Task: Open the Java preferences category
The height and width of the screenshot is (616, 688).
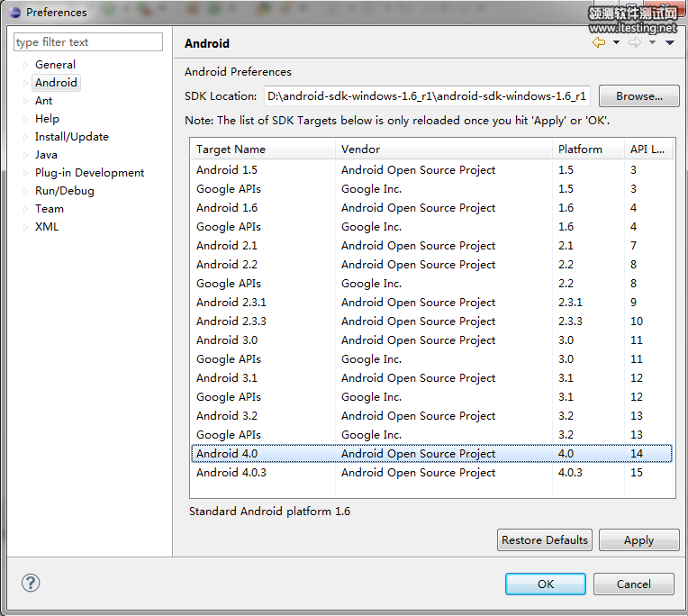Action: pyautogui.click(x=46, y=154)
